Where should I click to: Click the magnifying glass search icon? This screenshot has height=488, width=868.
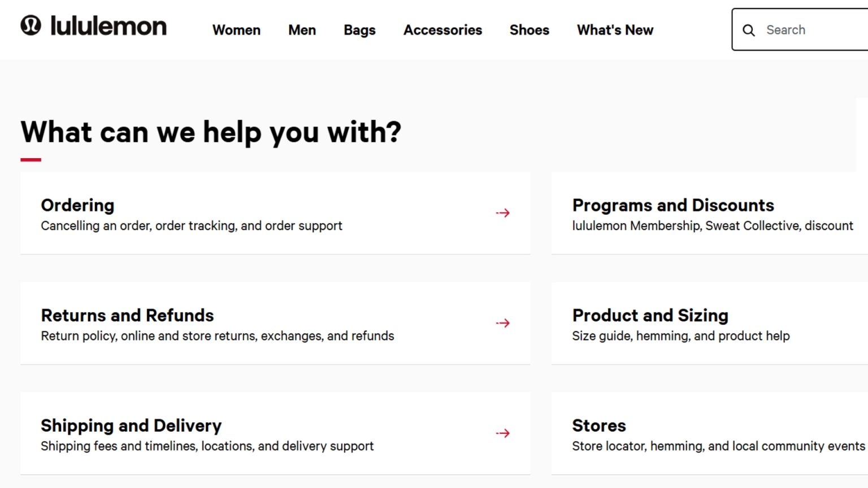pyautogui.click(x=749, y=30)
